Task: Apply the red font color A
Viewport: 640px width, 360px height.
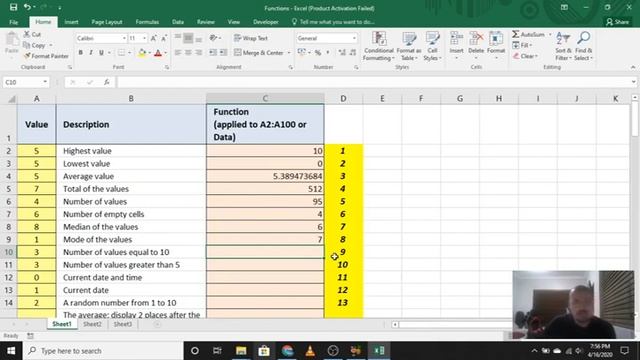Action: point(158,53)
